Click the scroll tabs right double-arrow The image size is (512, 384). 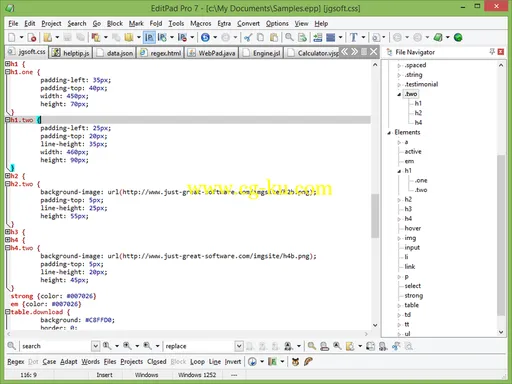(354, 52)
